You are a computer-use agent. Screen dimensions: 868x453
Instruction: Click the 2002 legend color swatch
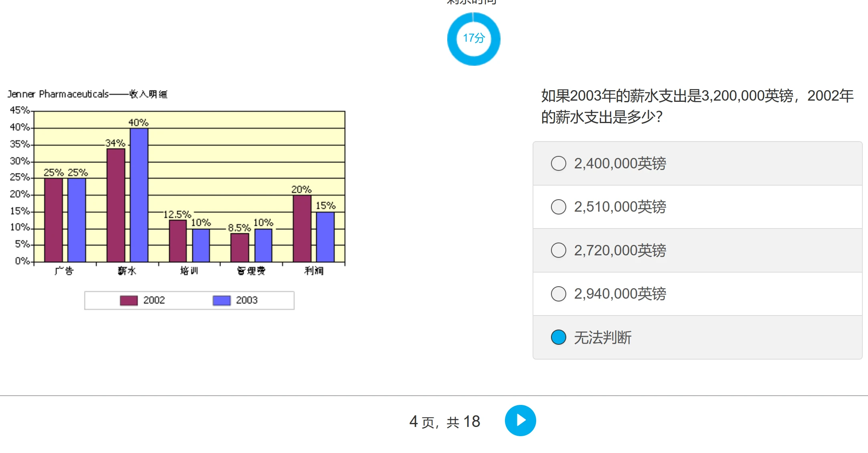129,300
